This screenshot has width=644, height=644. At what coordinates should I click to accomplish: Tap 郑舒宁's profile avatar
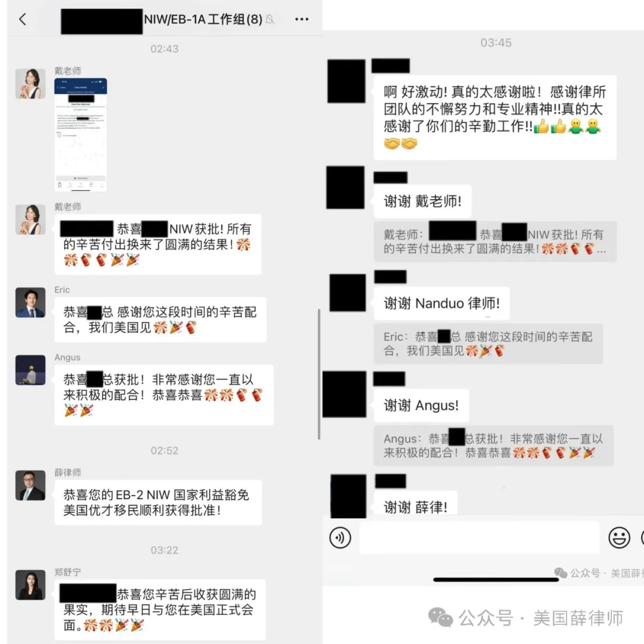[x=30, y=585]
